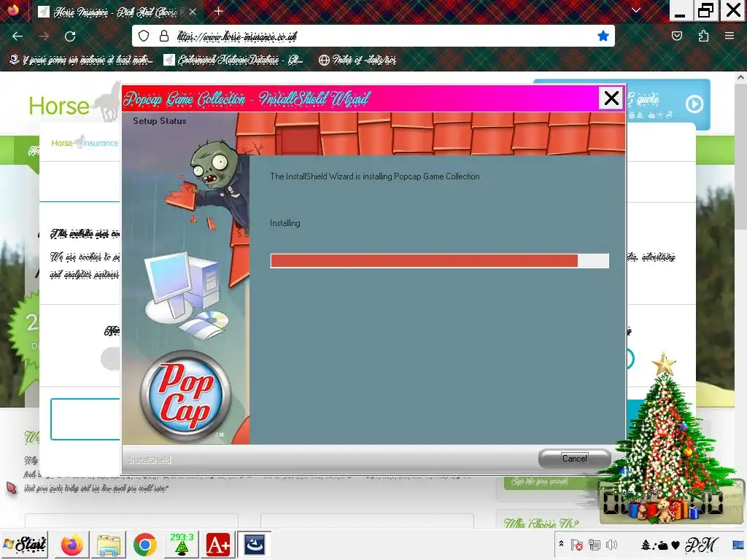Toggle the blue bookmark star
The height and width of the screenshot is (560, 747).
coord(603,36)
